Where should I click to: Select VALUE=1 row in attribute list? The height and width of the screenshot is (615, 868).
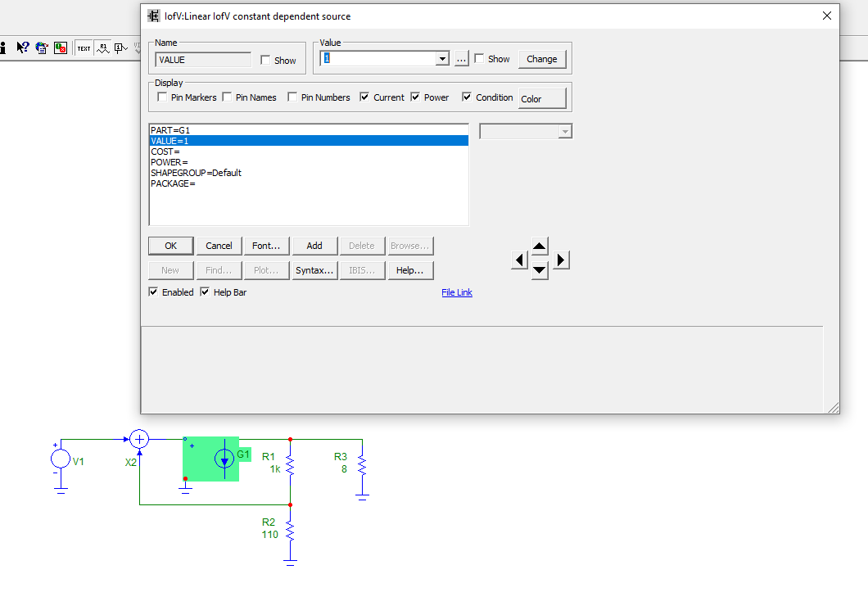(x=309, y=141)
